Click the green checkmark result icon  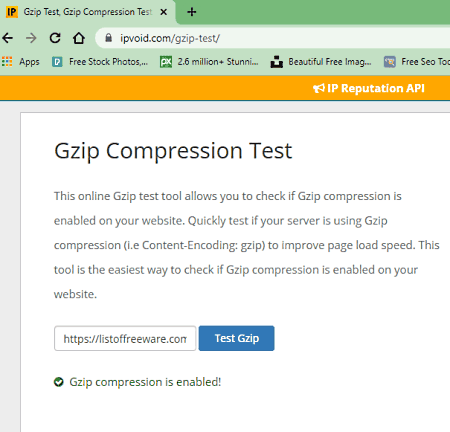tap(59, 382)
